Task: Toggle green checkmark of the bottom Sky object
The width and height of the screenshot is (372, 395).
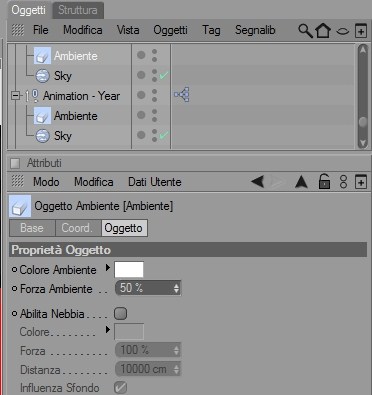Action: 164,135
